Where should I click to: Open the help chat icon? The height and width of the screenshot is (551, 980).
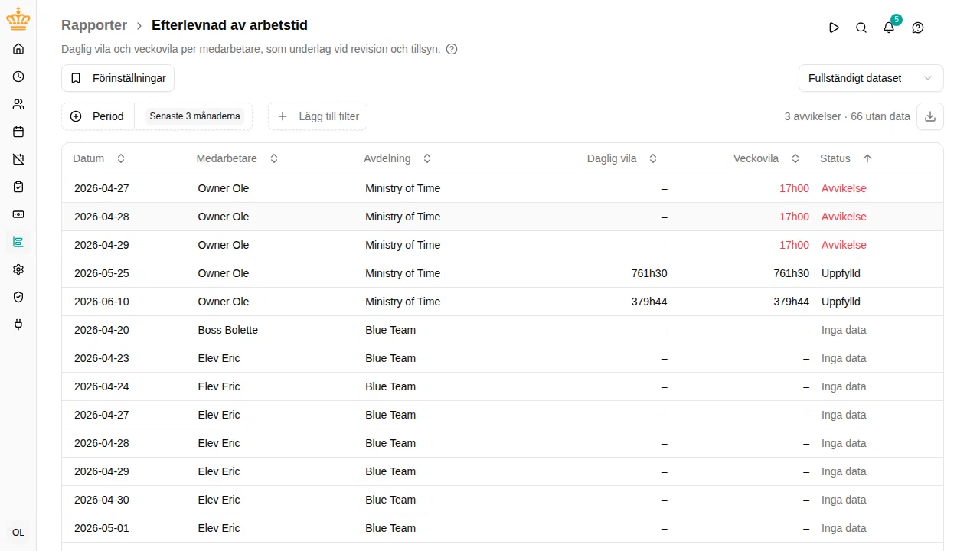(918, 28)
